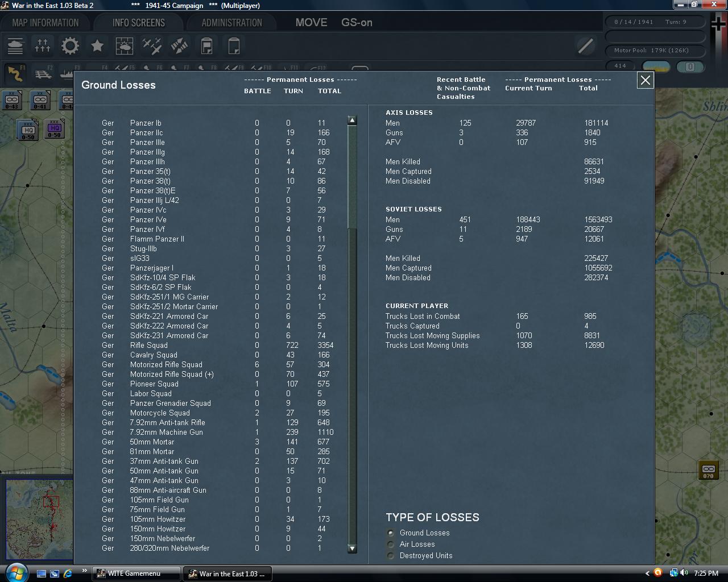The height and width of the screenshot is (582, 728).
Task: Open the report clipboard with filled flag
Action: pyautogui.click(x=206, y=45)
